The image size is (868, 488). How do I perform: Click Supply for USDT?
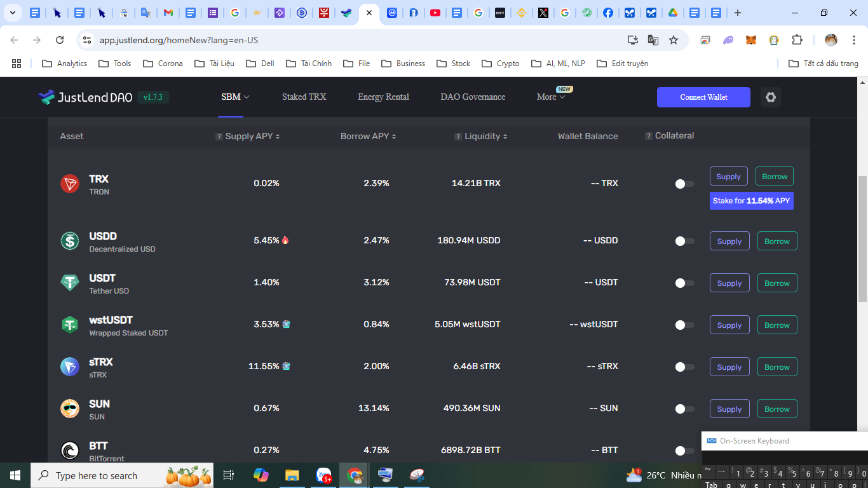[729, 283]
